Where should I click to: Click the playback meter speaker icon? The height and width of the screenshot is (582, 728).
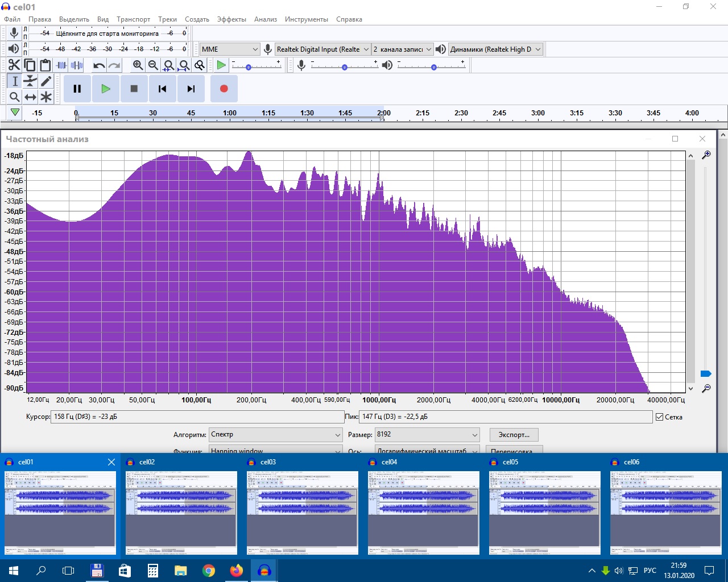pyautogui.click(x=14, y=49)
